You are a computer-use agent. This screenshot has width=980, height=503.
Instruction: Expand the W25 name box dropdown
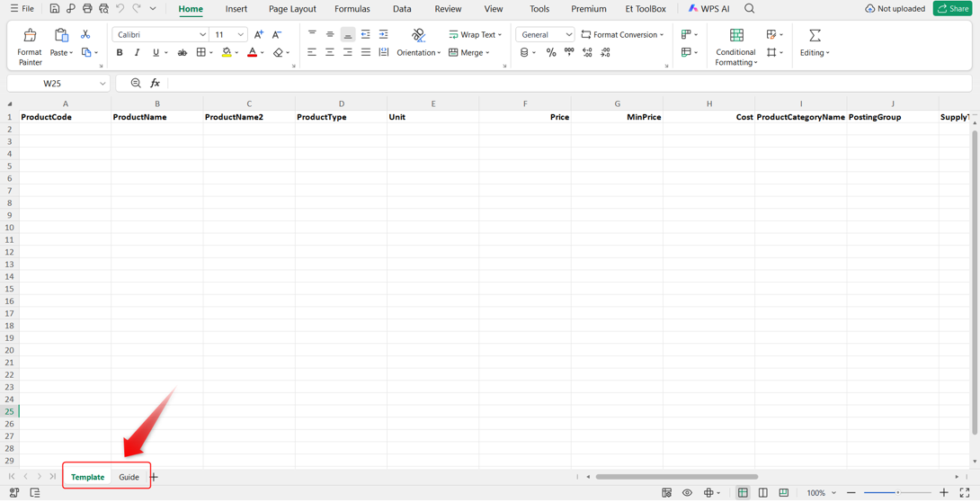102,83
